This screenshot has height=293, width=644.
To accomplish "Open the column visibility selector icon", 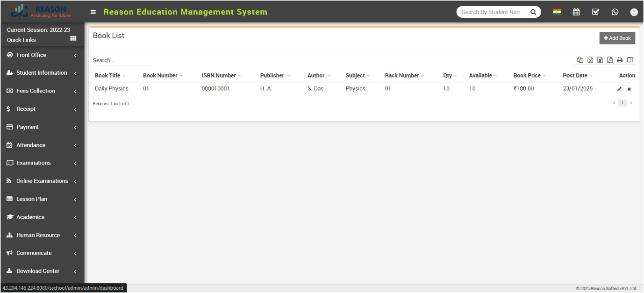I will [x=630, y=60].
